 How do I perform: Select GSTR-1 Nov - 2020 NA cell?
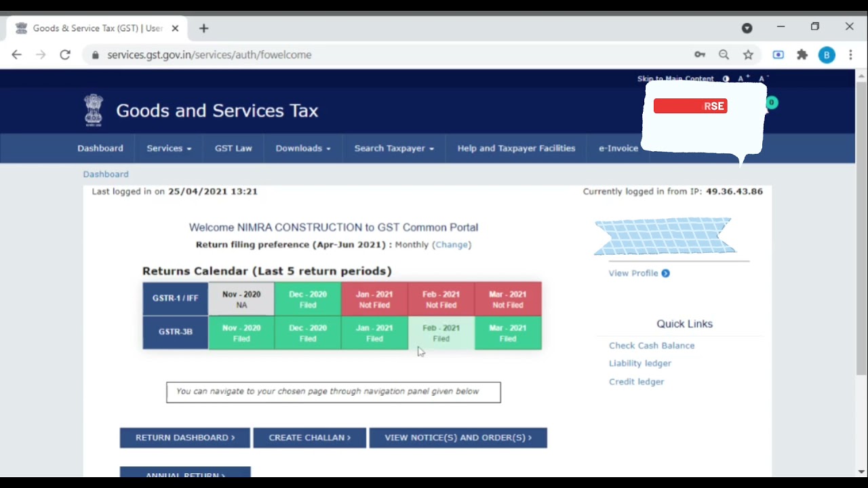(x=241, y=300)
